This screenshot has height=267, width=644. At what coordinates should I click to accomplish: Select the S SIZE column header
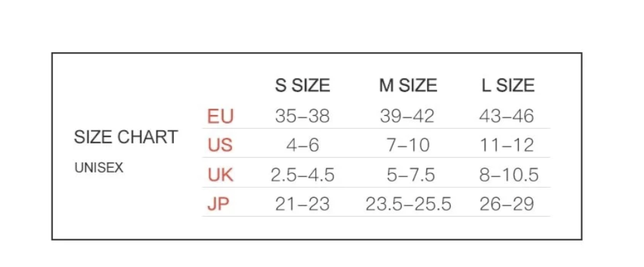tap(303, 85)
